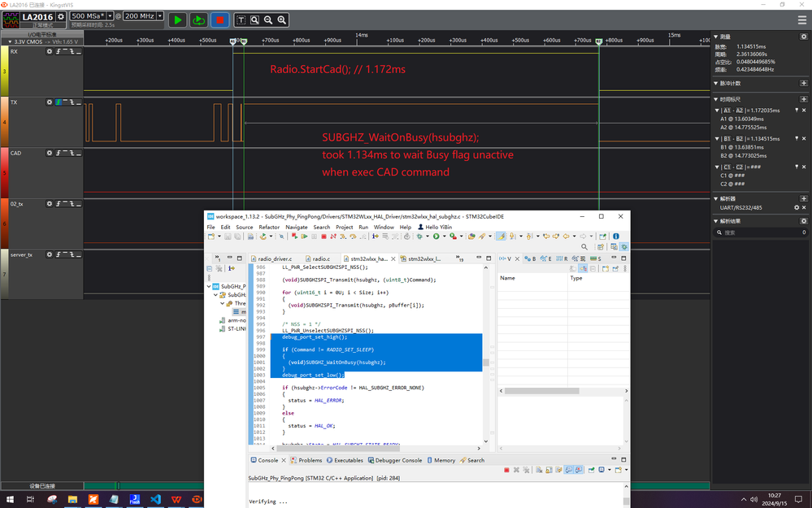Open the 500 MSa sample depth dropdown
The width and height of the screenshot is (812, 508).
click(110, 16)
